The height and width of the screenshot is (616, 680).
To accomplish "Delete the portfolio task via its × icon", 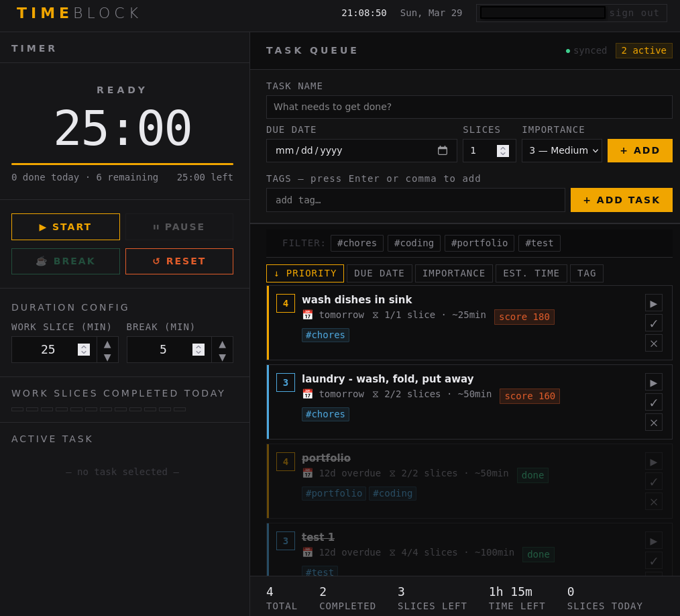I will 653,501.
